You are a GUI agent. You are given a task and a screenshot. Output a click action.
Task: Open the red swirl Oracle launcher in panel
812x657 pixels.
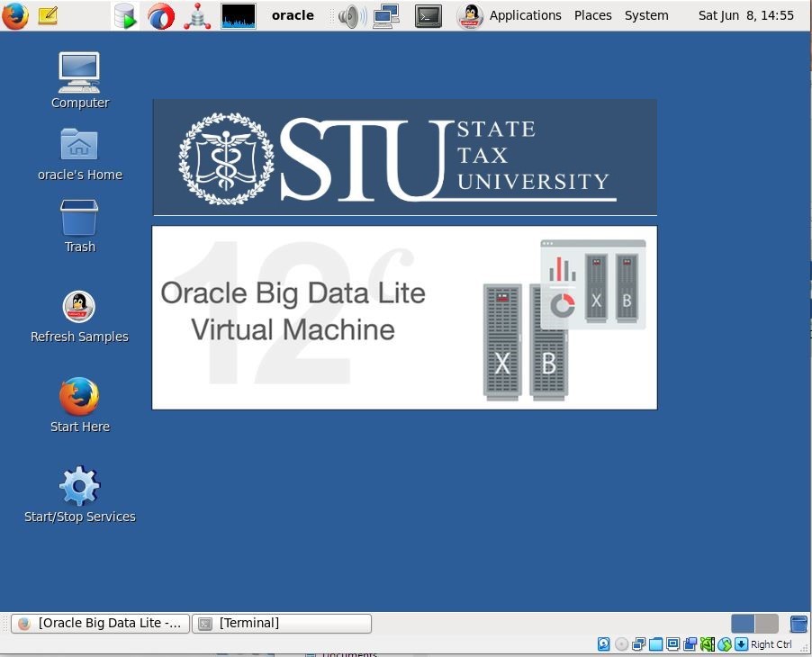161,15
